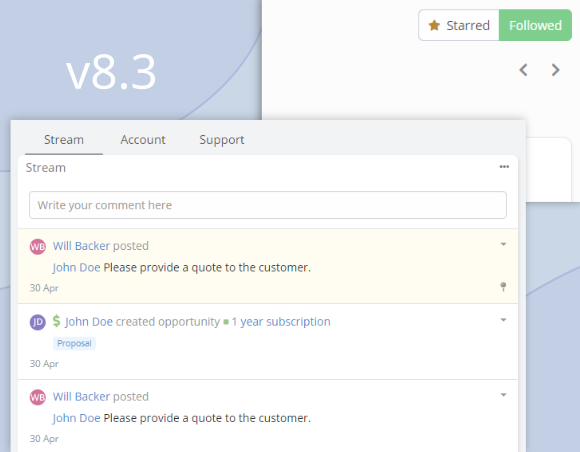The image size is (580, 452).
Task: Click the pin icon on the pinned post
Action: click(503, 287)
